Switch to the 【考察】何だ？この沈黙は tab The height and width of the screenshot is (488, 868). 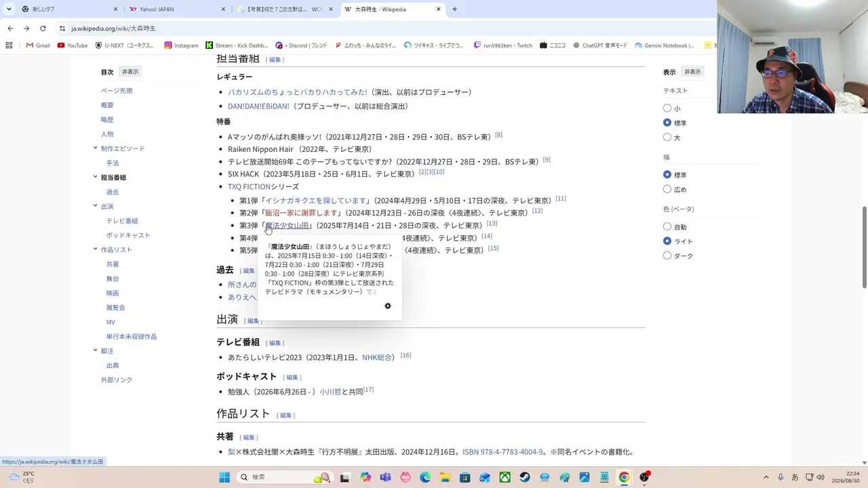tap(285, 9)
